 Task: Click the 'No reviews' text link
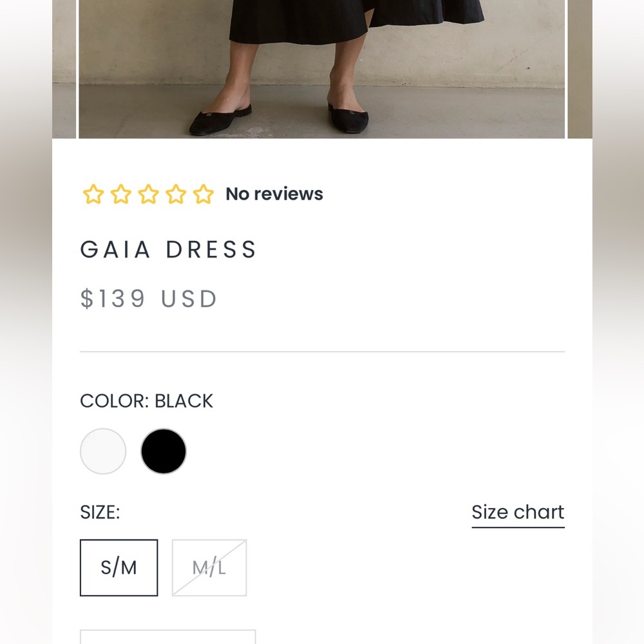pyautogui.click(x=274, y=193)
